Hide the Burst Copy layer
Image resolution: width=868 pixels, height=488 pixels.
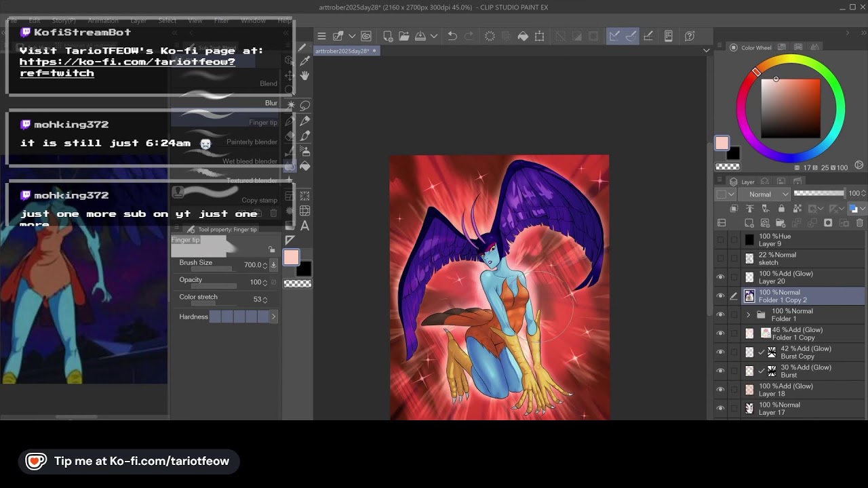pos(720,352)
